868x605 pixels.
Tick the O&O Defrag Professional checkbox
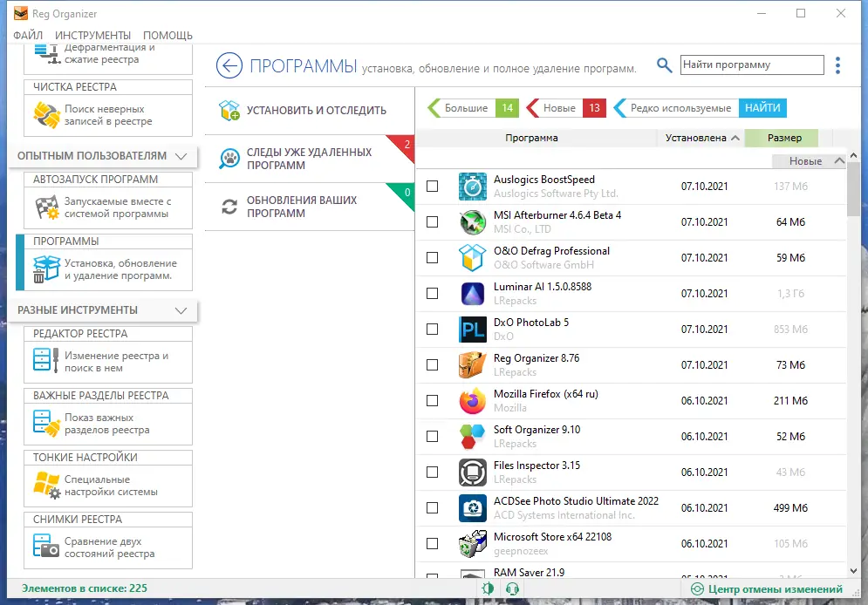click(433, 258)
